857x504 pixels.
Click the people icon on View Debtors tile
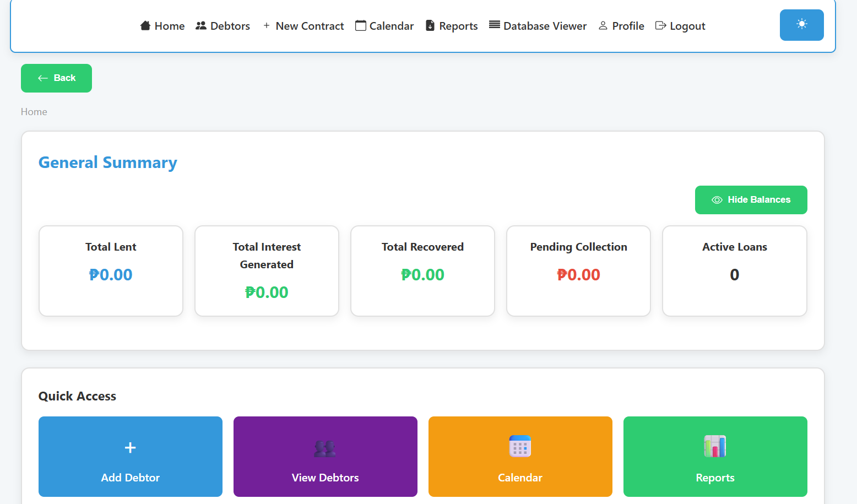325,448
